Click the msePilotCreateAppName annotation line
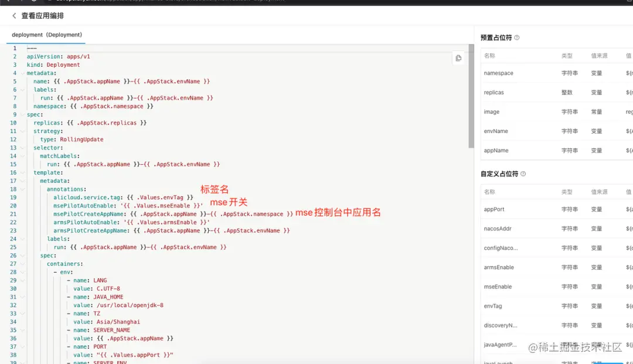The width and height of the screenshot is (633, 364). (173, 214)
